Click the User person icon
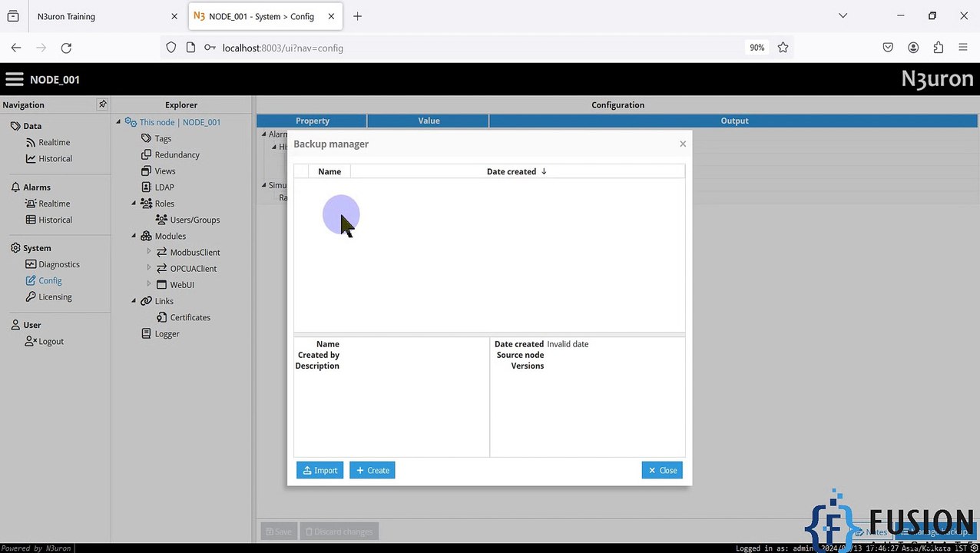This screenshot has width=980, height=553. point(15,325)
